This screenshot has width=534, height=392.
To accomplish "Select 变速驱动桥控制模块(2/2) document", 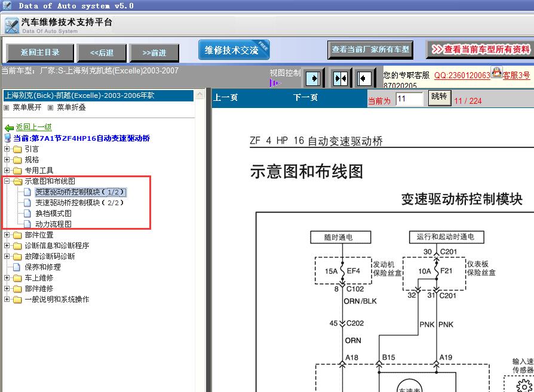I will click(79, 203).
